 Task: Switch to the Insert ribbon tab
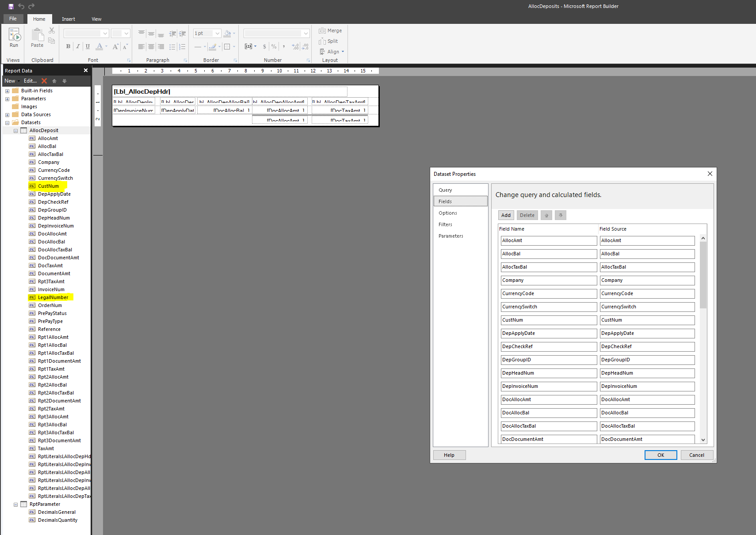[68, 19]
